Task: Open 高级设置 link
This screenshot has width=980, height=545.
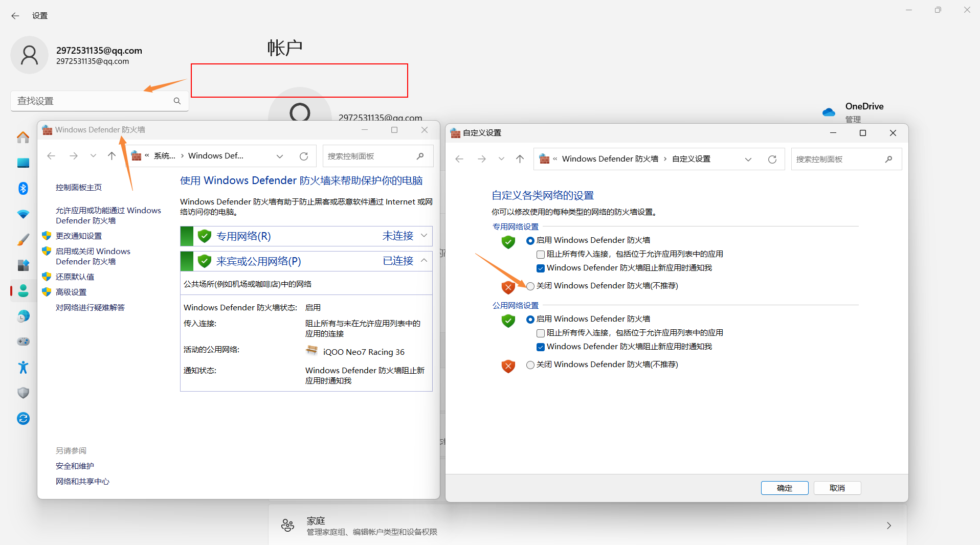Action: point(71,292)
